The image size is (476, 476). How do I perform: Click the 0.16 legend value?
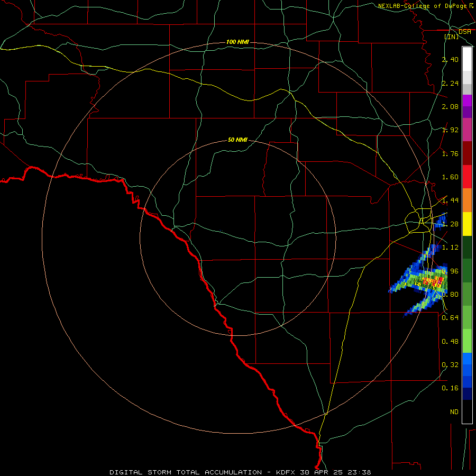[x=450, y=388]
